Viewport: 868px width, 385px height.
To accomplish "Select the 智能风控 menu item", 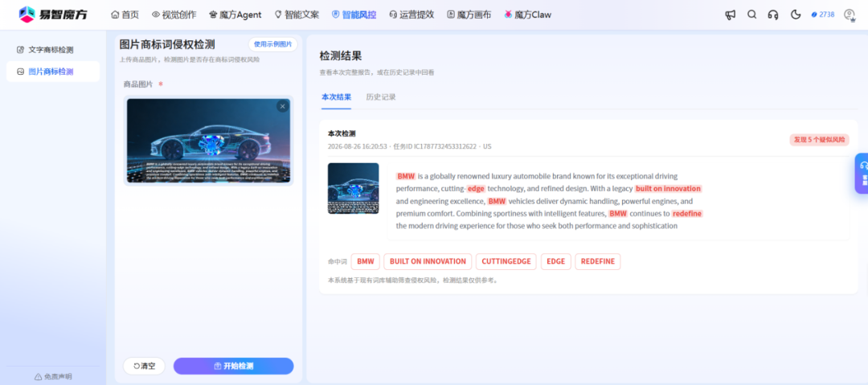I will click(354, 15).
